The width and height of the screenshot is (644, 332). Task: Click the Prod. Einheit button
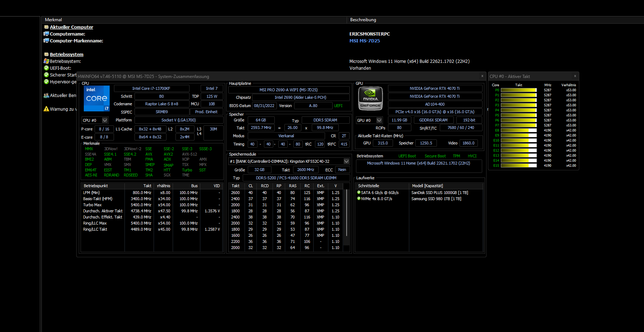pos(206,112)
